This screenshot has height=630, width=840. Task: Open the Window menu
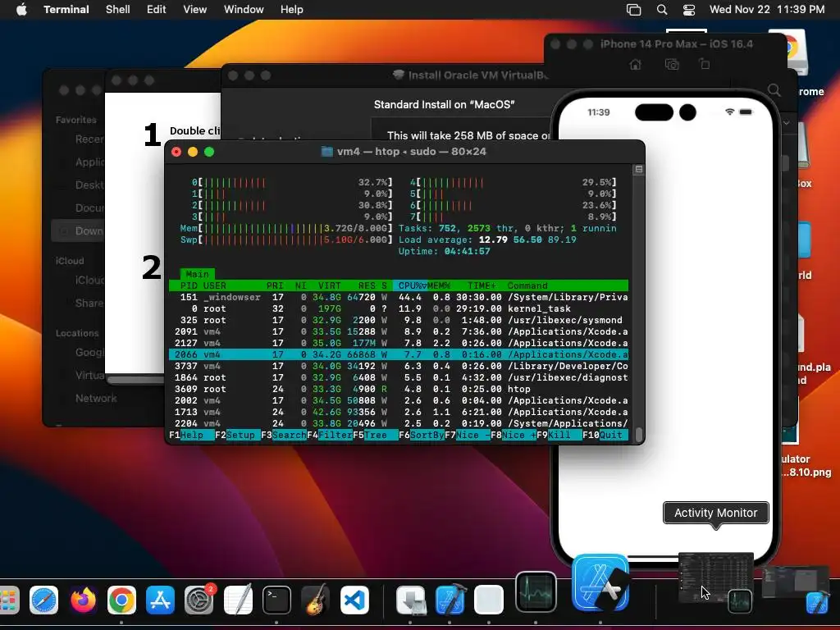coord(244,10)
